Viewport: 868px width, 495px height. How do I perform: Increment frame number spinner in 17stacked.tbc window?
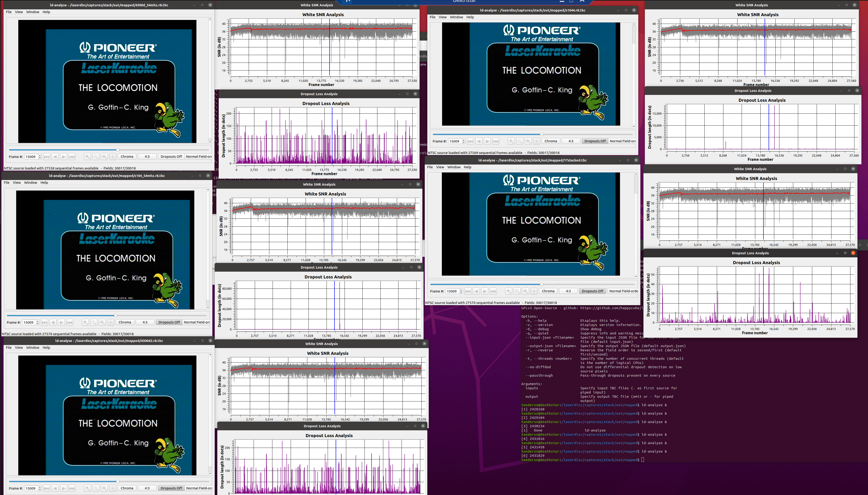(x=461, y=290)
